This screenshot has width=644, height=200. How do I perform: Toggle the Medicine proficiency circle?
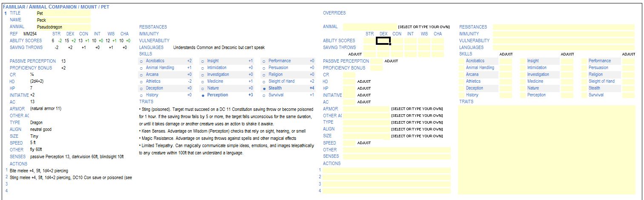click(202, 82)
